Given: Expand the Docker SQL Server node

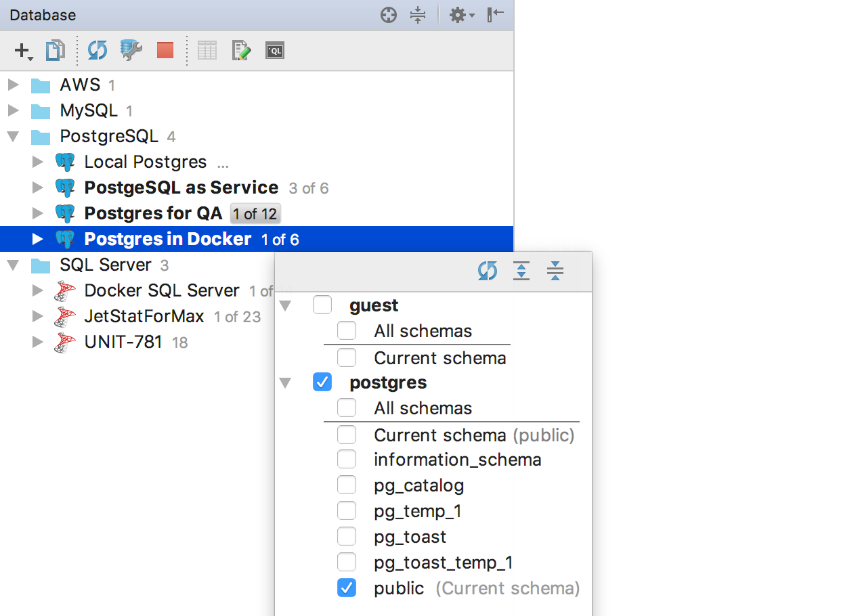Looking at the screenshot, I should pyautogui.click(x=38, y=290).
